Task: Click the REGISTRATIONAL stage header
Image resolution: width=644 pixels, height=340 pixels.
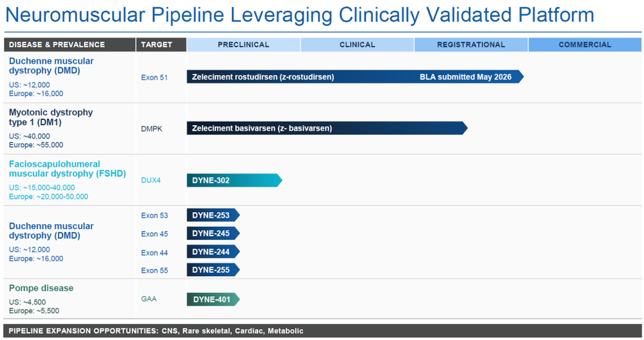Action: [471, 45]
